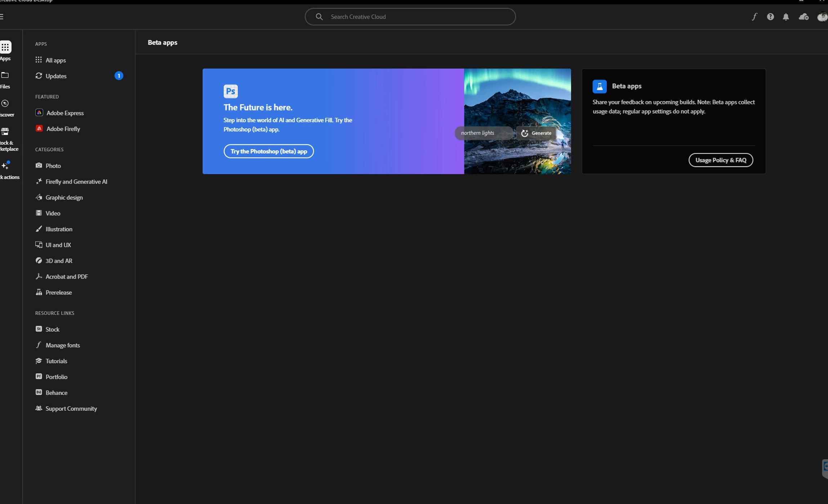Open the notifications bell

786,17
